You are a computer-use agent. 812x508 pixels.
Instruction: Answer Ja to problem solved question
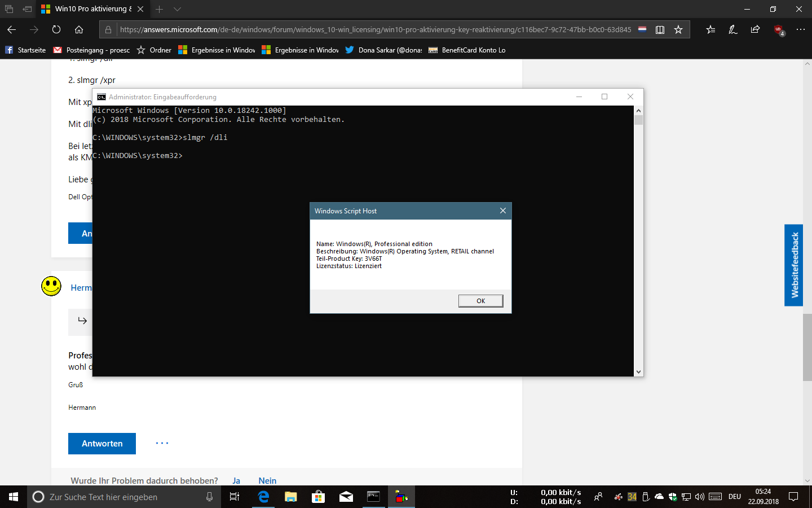[x=236, y=481]
